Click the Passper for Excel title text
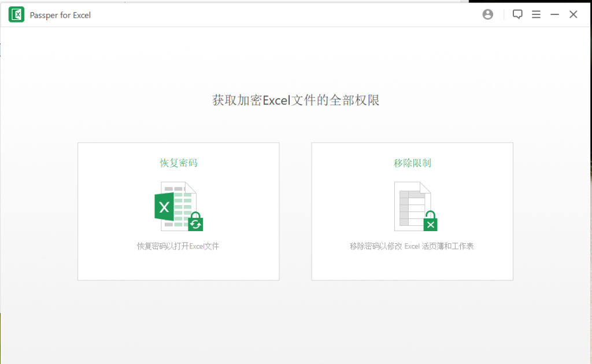This screenshot has width=592, height=364. (60, 14)
